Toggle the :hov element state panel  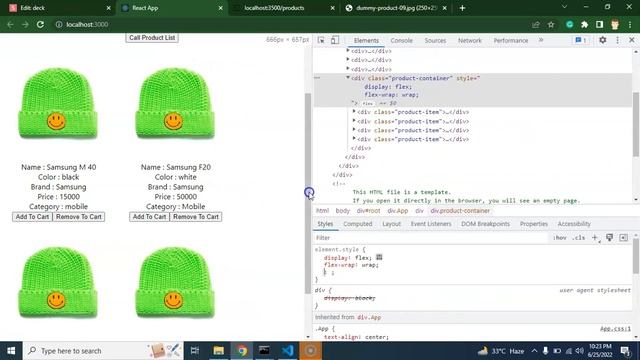(560, 238)
